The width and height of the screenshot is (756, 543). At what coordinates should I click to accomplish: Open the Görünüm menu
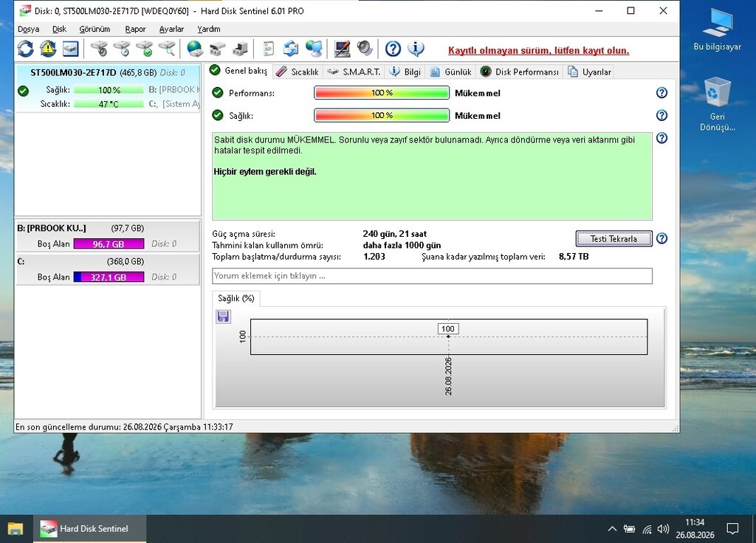94,29
